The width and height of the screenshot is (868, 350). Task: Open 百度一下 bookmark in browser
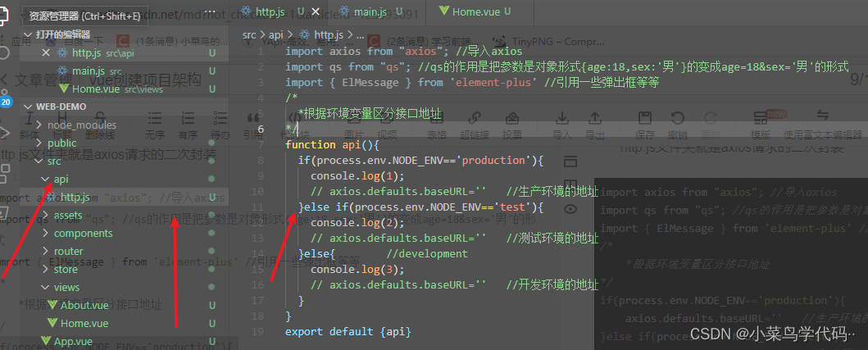pos(73,41)
